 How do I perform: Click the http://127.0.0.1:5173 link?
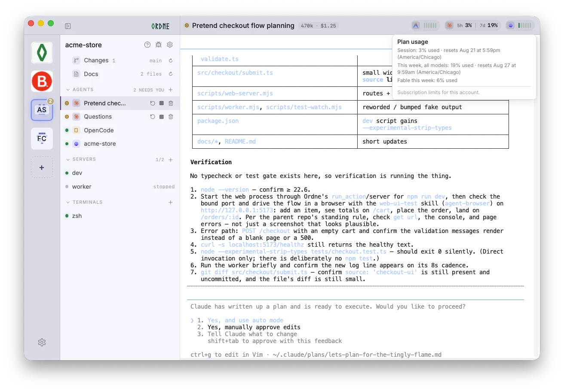pyautogui.click(x=237, y=210)
